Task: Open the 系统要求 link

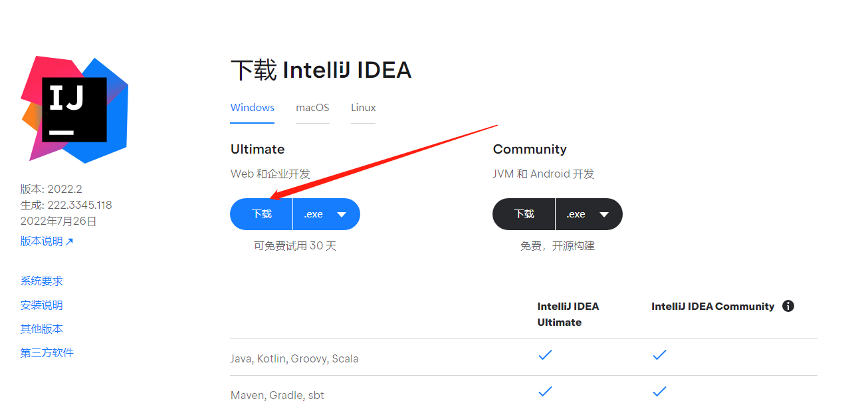Action: [x=42, y=281]
